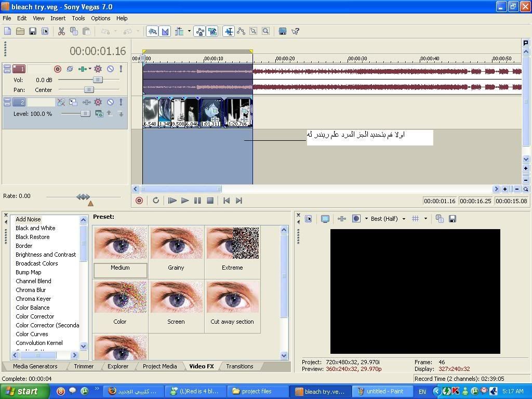Open the Best (Half) preview quality dropdown
The width and height of the screenshot is (532, 399).
[403, 219]
